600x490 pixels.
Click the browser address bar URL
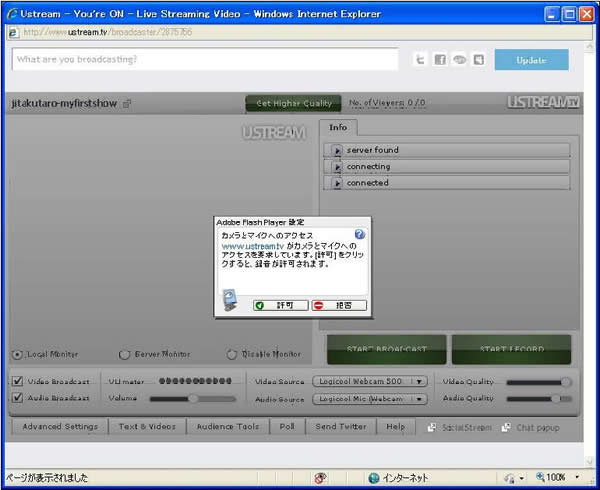click(108, 33)
